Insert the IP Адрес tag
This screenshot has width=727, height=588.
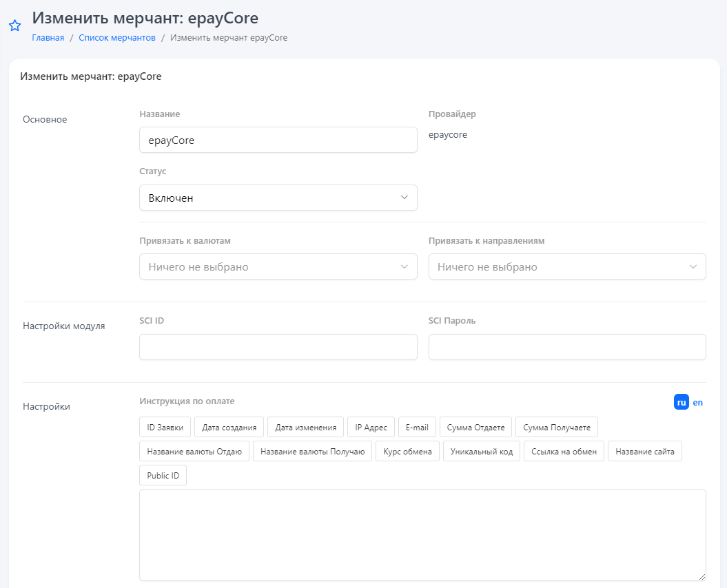click(371, 428)
